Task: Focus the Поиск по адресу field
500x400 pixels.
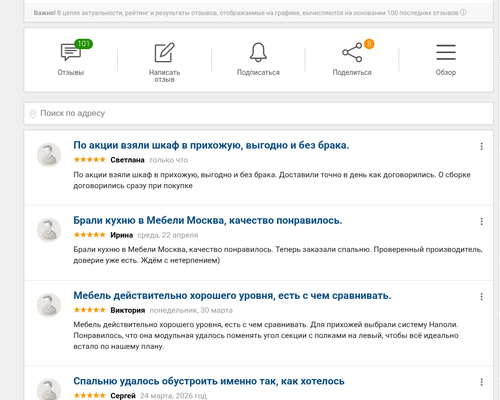Action: (258, 113)
